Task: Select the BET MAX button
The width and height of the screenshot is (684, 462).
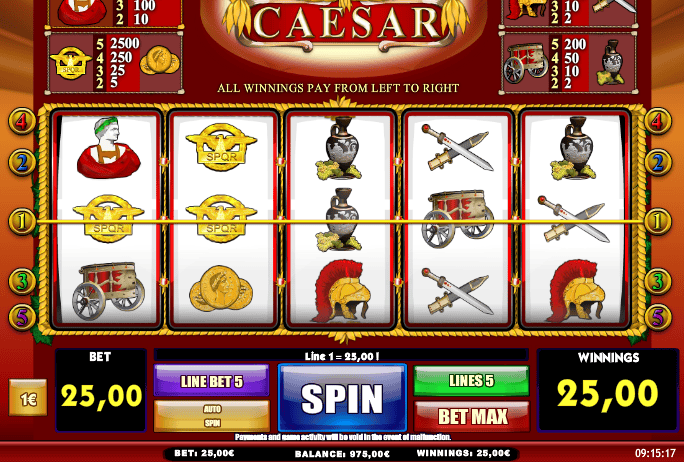Action: (472, 417)
